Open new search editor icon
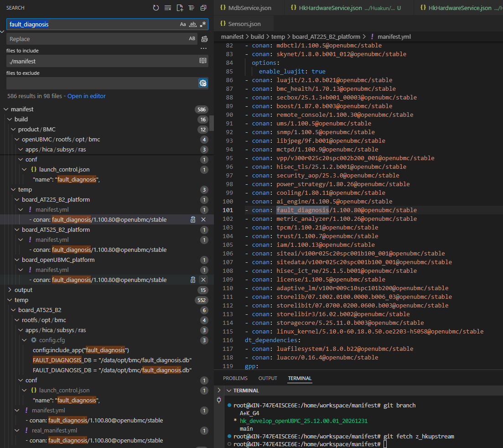Screen dimensions: 503x448 click(180, 8)
